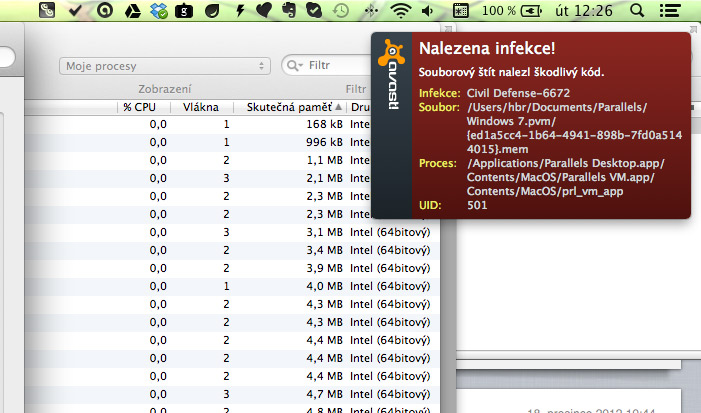Open the Evernote elephant menu icon

coord(289,12)
